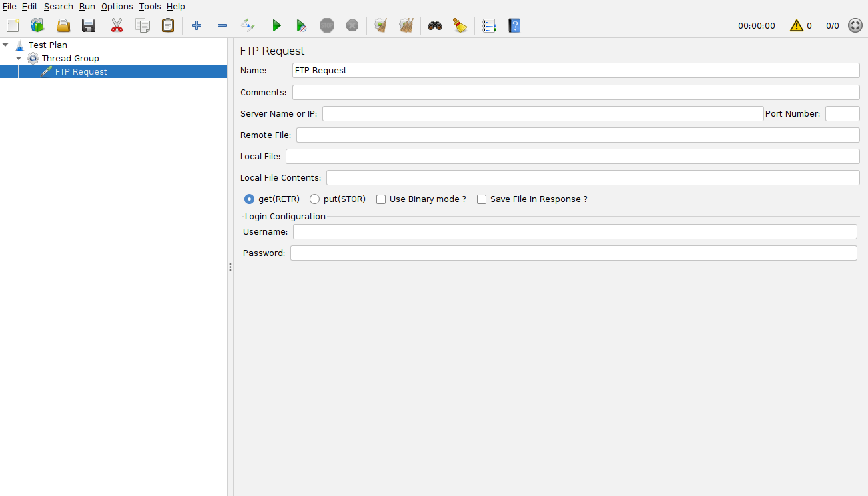Click the Local File field
Screen dimensions: 868x496
572,156
